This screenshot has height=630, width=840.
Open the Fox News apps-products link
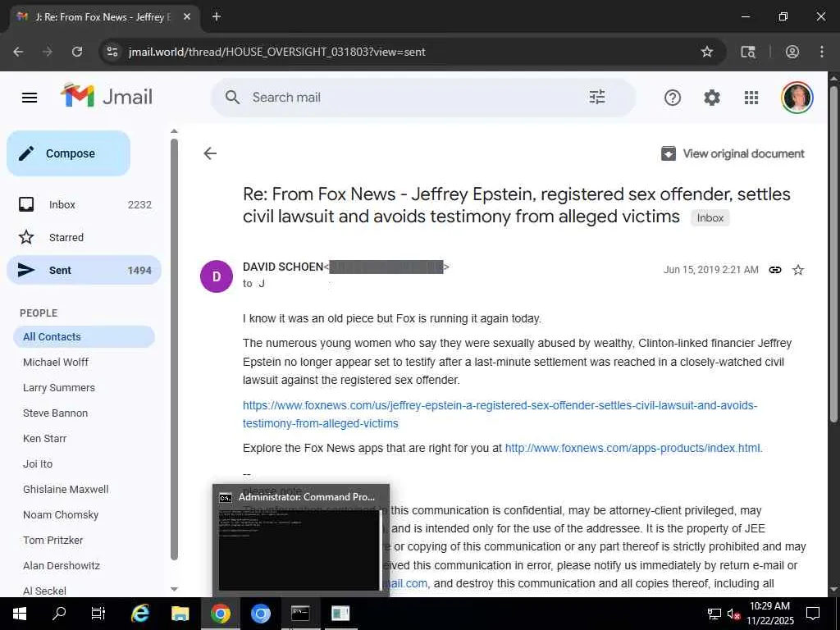(632, 448)
